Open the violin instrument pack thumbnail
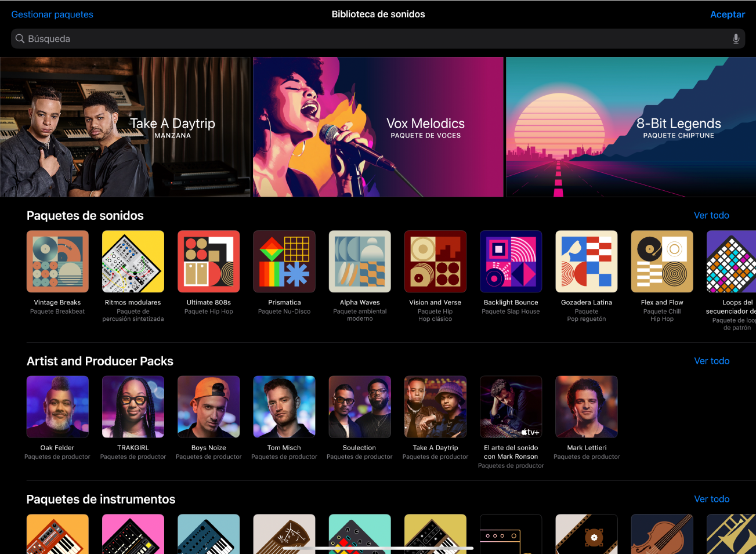The image size is (756, 554). 661,534
